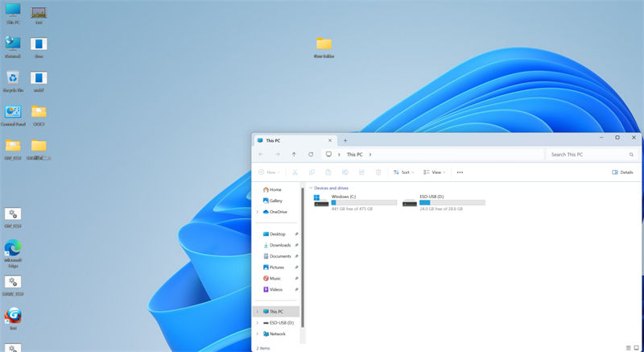
Task: Switch to details list view in status bar
Action: 628,348
